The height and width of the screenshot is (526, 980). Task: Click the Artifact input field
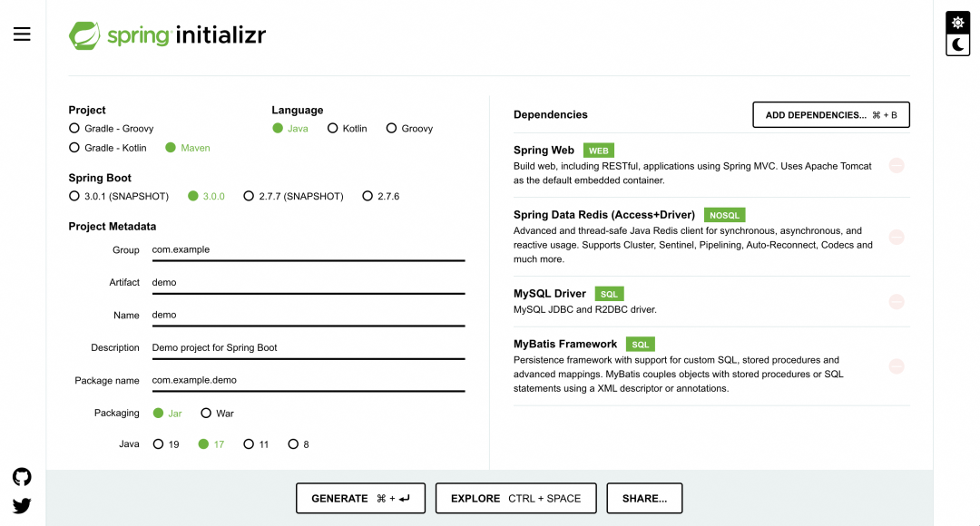[x=308, y=283]
